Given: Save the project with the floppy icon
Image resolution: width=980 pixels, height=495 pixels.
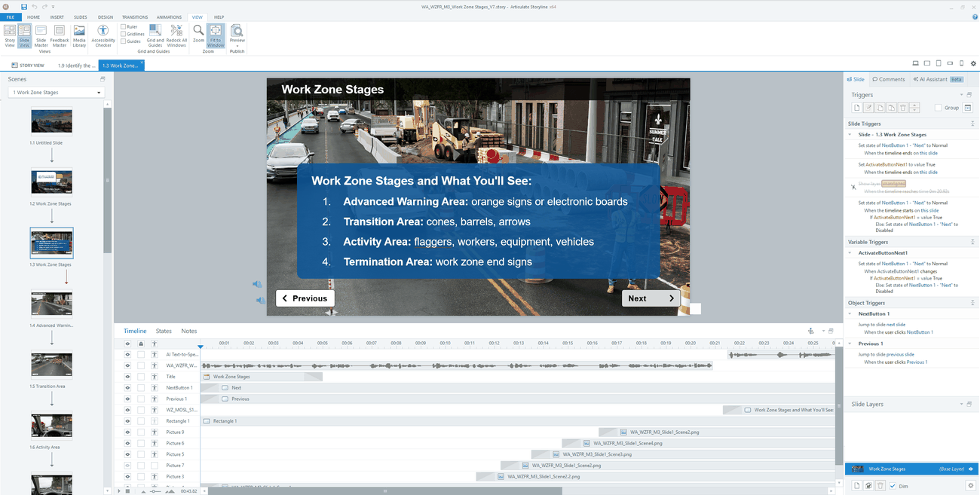Looking at the screenshot, I should [x=23, y=6].
